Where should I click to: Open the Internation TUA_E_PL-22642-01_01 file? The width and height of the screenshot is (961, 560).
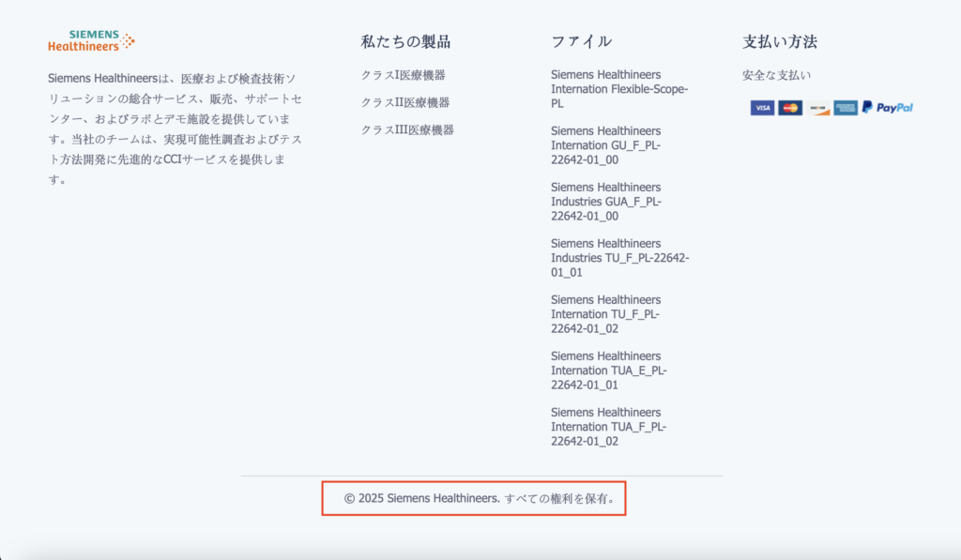pyautogui.click(x=608, y=371)
